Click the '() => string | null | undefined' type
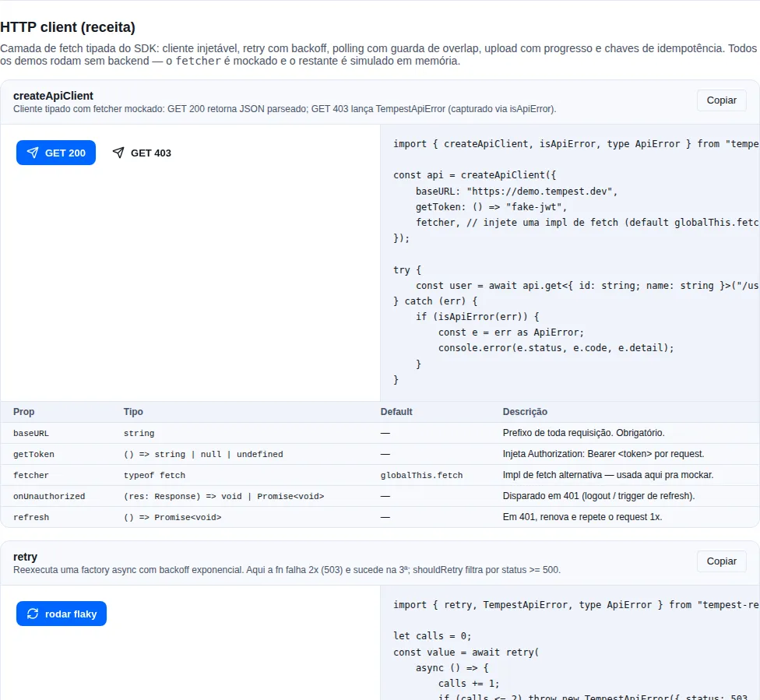 tap(203, 454)
